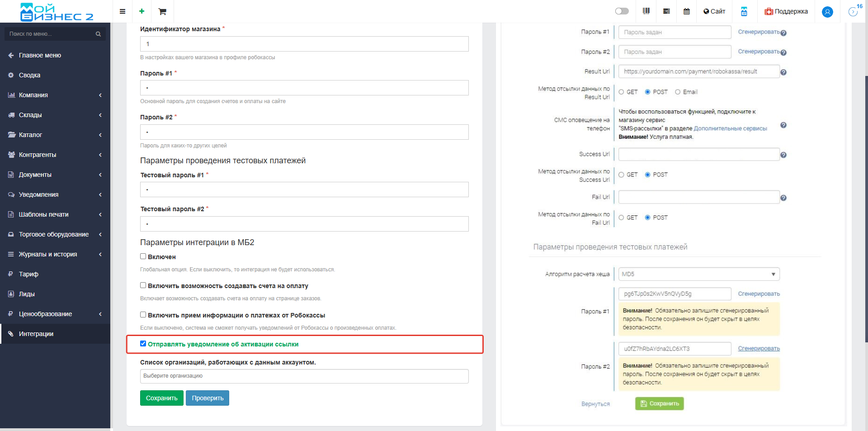
Task: Toggle the switch in the top bar
Action: (622, 11)
